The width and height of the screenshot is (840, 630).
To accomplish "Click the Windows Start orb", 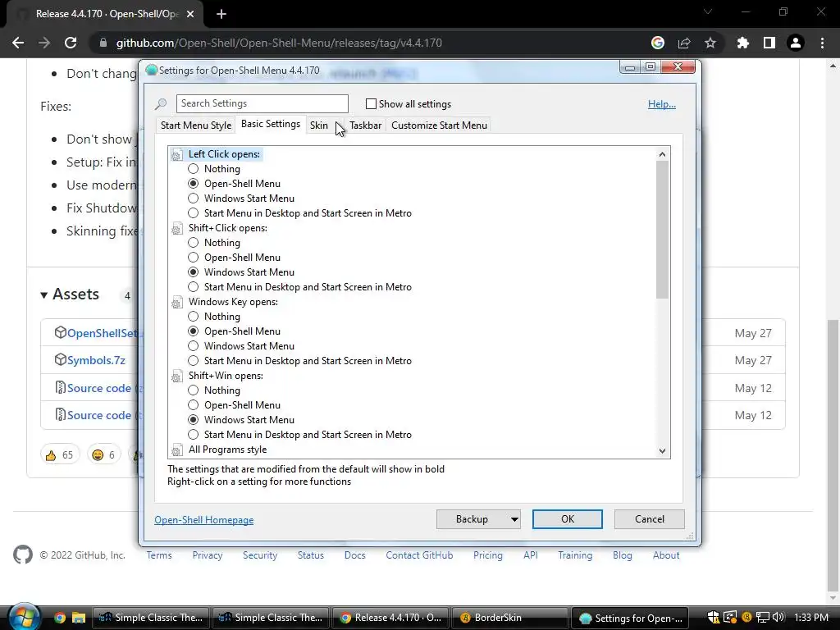I will tap(24, 617).
